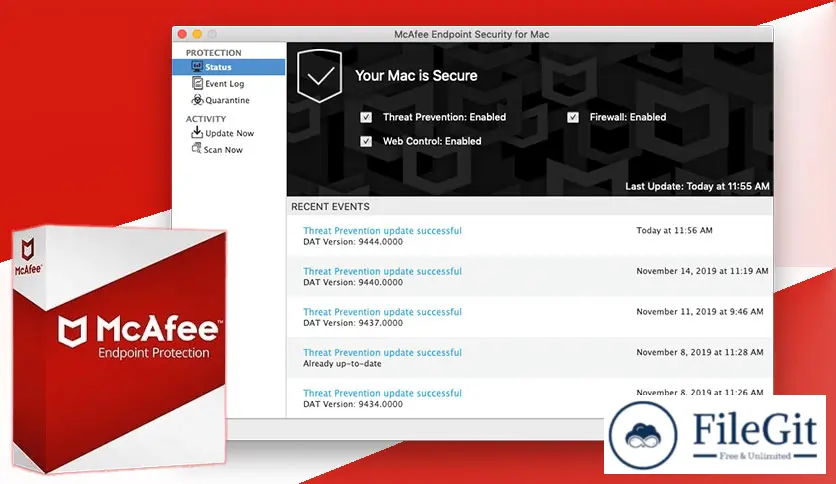The image size is (836, 484).
Task: Open update event with DAT Version 9444.0000
Action: tap(529, 236)
